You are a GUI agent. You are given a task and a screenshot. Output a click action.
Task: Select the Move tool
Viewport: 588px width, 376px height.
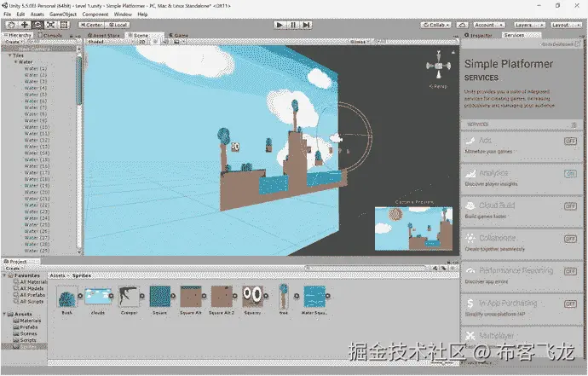[x=25, y=25]
